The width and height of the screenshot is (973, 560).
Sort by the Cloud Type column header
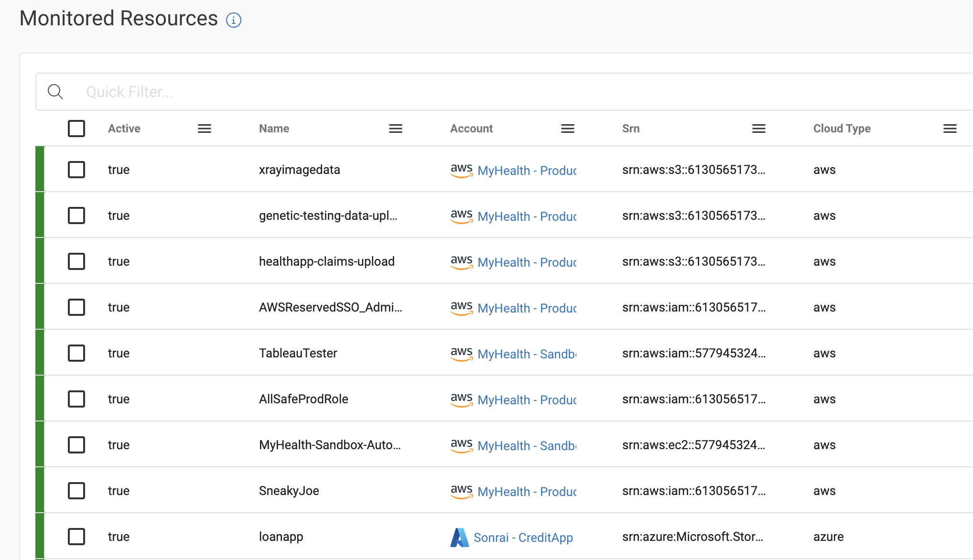click(842, 129)
